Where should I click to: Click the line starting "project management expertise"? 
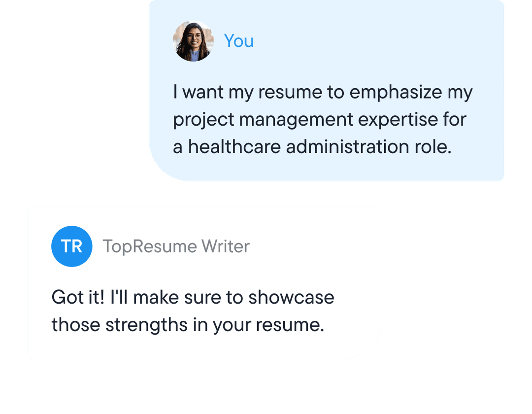(320, 120)
